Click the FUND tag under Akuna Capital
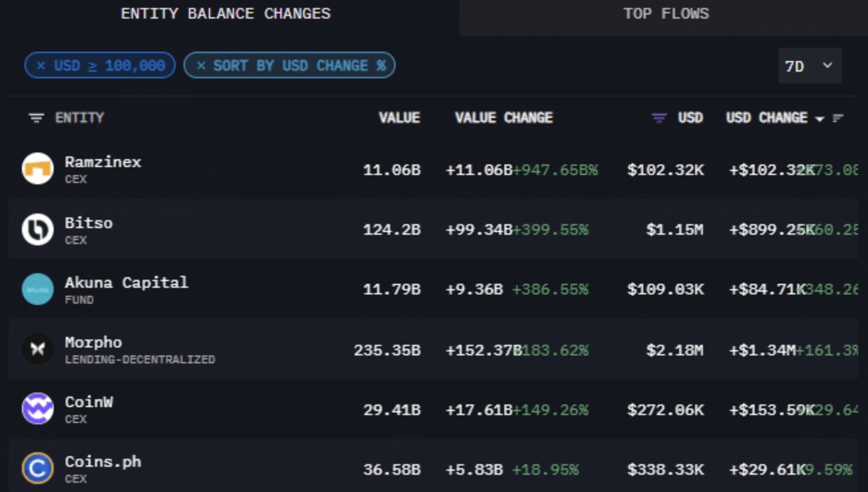The width and height of the screenshot is (868, 492). (79, 300)
